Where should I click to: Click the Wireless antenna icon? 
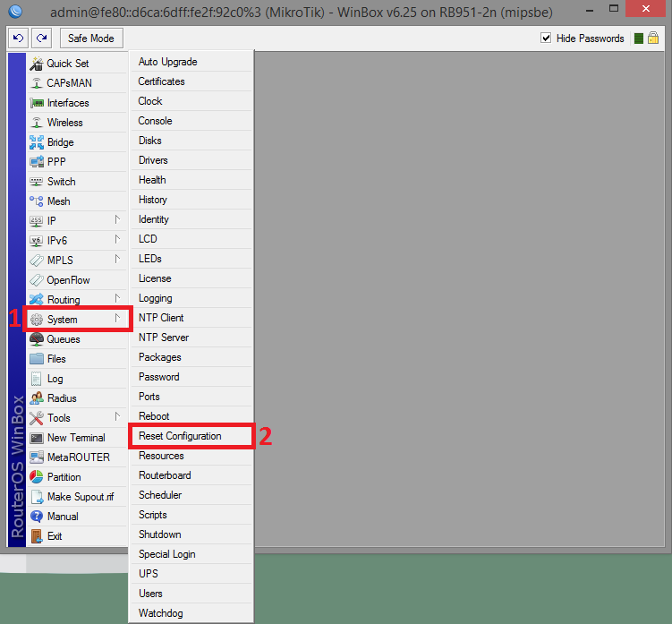[37, 123]
